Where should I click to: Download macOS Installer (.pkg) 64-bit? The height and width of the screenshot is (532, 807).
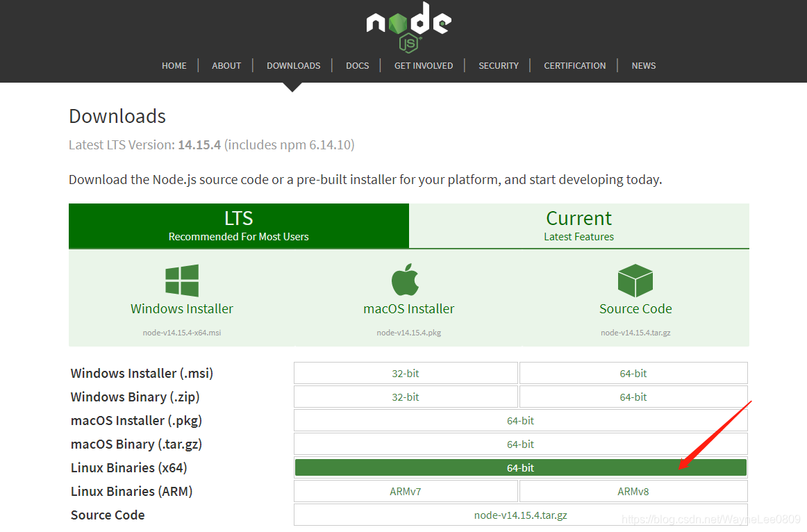[520, 421]
